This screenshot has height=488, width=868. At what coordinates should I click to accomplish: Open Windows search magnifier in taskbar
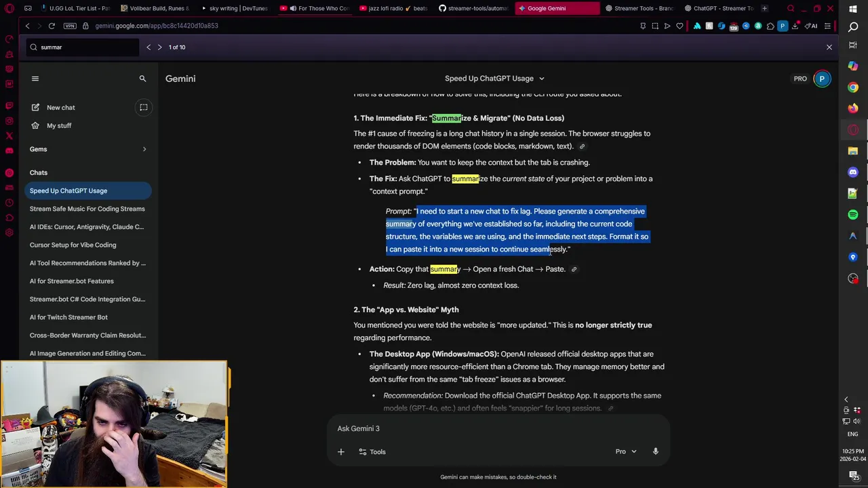pyautogui.click(x=853, y=27)
